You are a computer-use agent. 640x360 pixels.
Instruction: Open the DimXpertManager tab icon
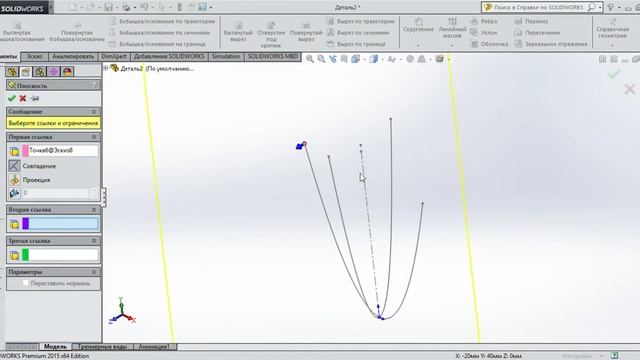[53, 72]
